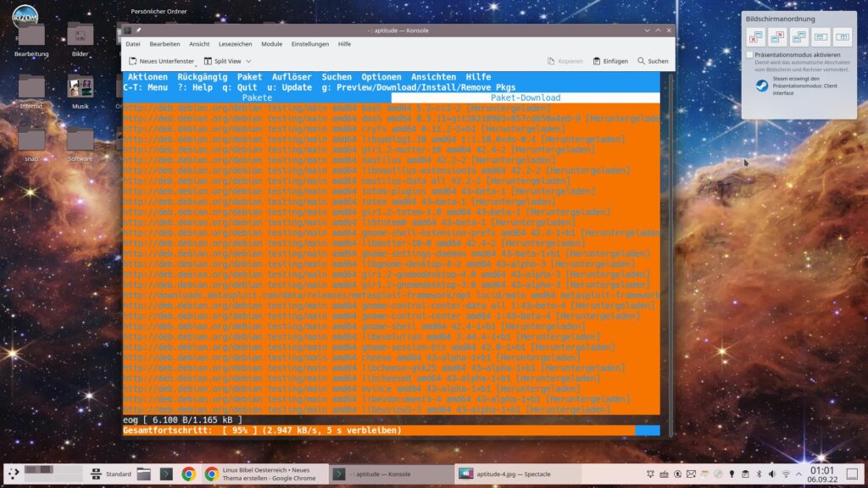The width and height of the screenshot is (868, 488).
Task: Open the Internxt desktop folder
Action: (31, 91)
